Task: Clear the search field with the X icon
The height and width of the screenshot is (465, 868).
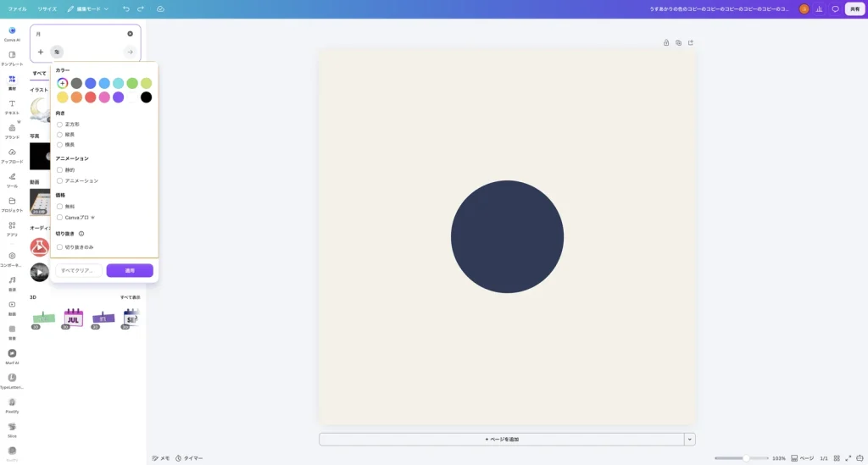Action: [x=130, y=34]
